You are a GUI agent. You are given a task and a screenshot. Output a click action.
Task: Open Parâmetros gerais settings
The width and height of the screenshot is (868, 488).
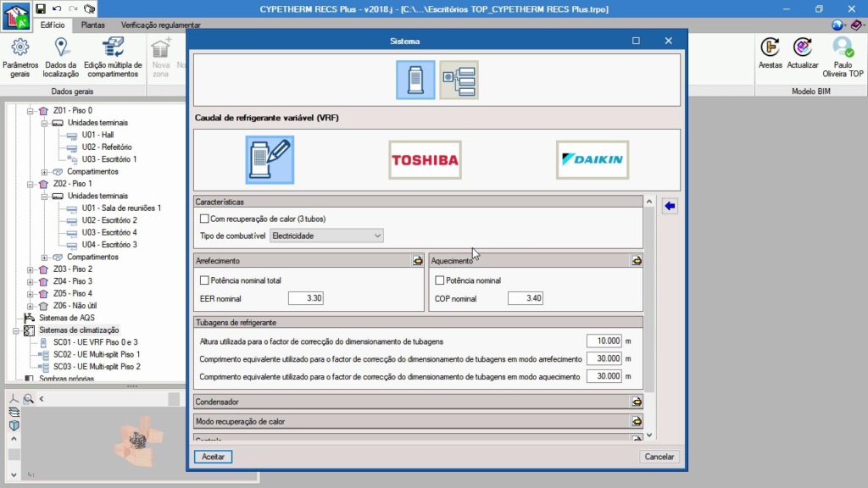(x=20, y=57)
